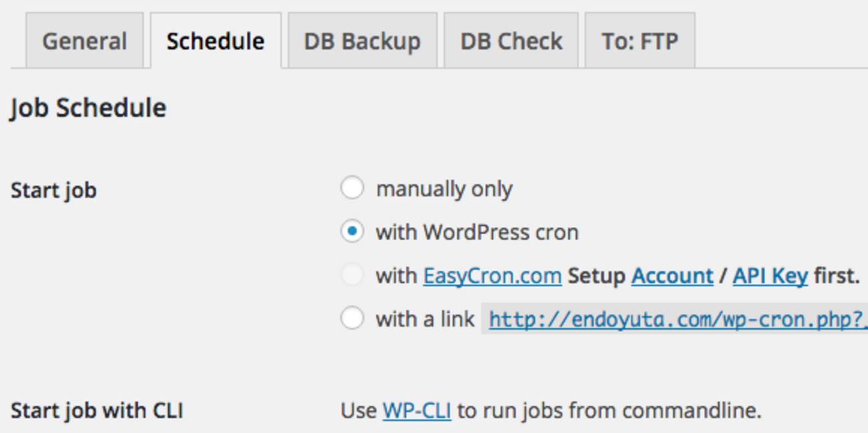Screen dimensions: 868x433
Task: Follow the Account setup link
Action: point(672,276)
